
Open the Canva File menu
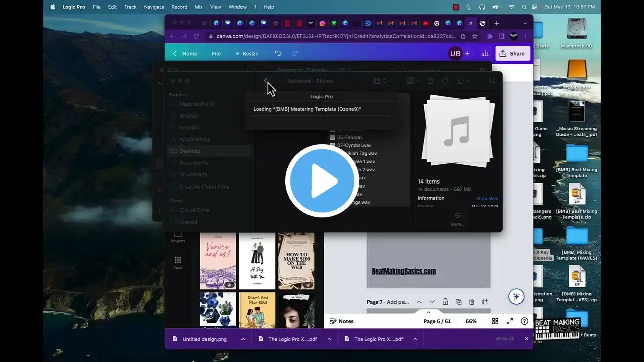coord(216,54)
